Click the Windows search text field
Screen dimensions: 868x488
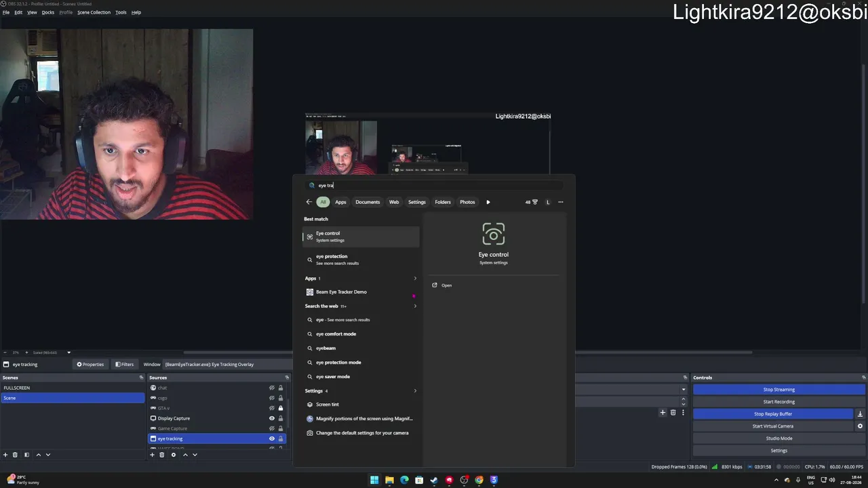(434, 185)
